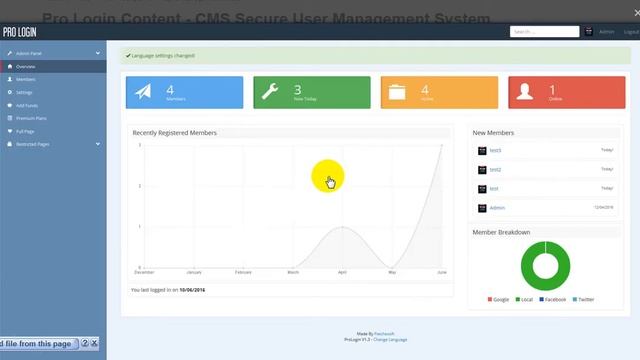Open the Admin member profile link
Viewport: 640px width, 360px height.
[497, 208]
